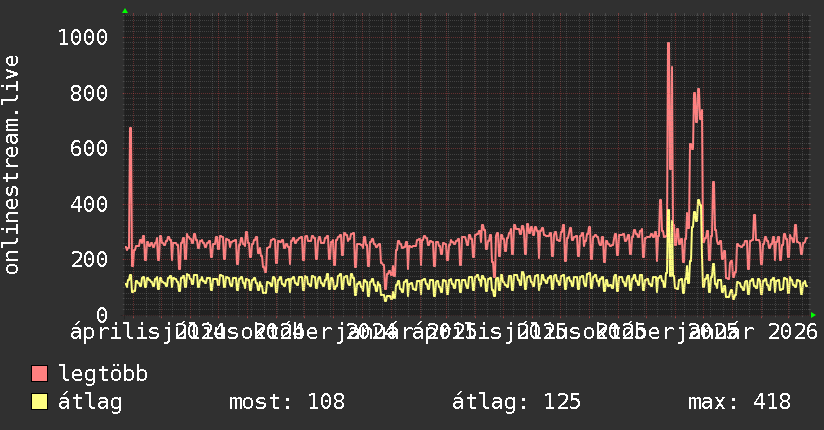The width and height of the screenshot is (824, 430).
Task: Click the green arrow at the x-axis end
Action: 813,315
